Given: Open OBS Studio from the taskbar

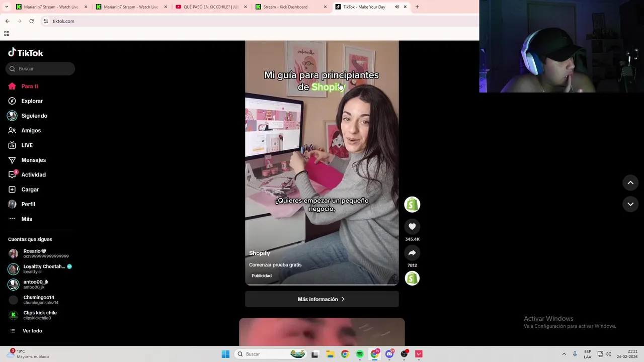Looking at the screenshot, I should pos(404,354).
